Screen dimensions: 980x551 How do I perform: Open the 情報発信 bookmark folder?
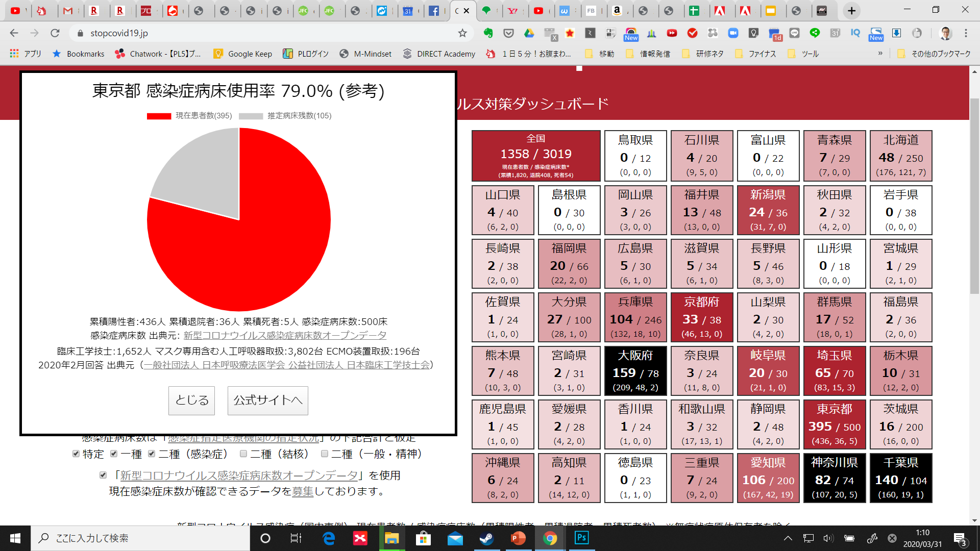(x=648, y=54)
